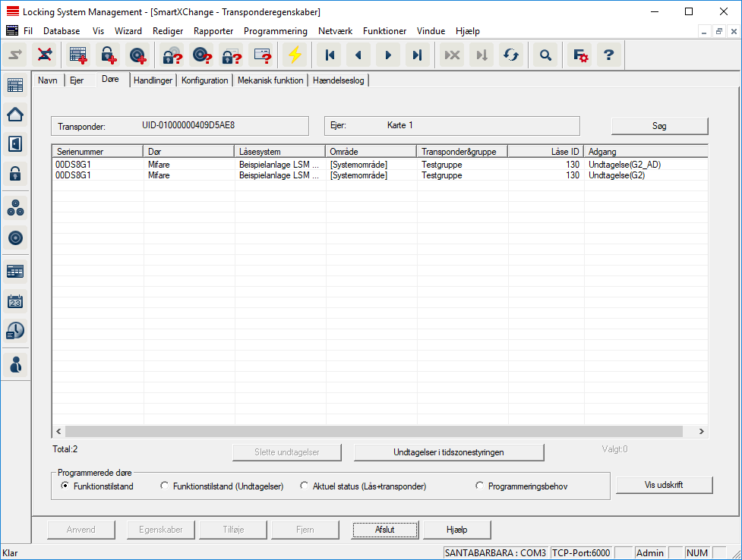742x560 pixels.
Task: Click the magnifying glass search icon
Action: coord(545,55)
